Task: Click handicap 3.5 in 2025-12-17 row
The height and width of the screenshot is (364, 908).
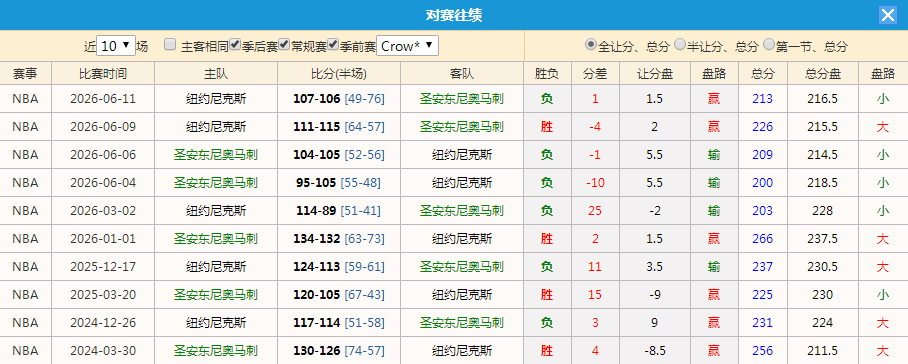Action: coord(655,267)
